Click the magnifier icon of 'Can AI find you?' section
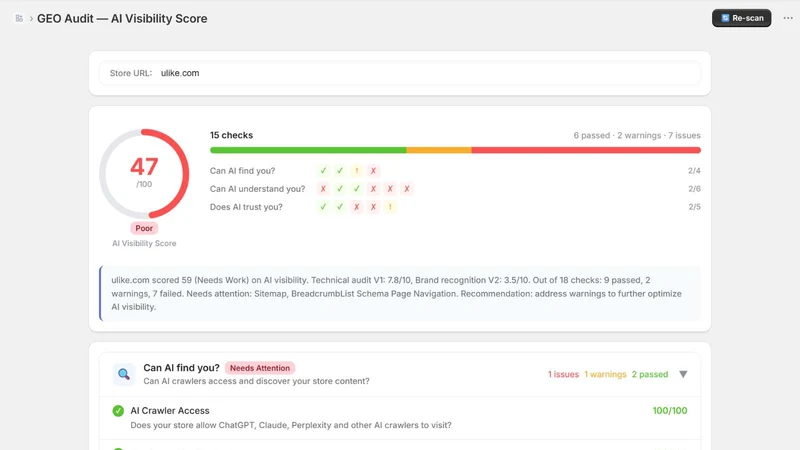The image size is (800, 450). point(124,374)
